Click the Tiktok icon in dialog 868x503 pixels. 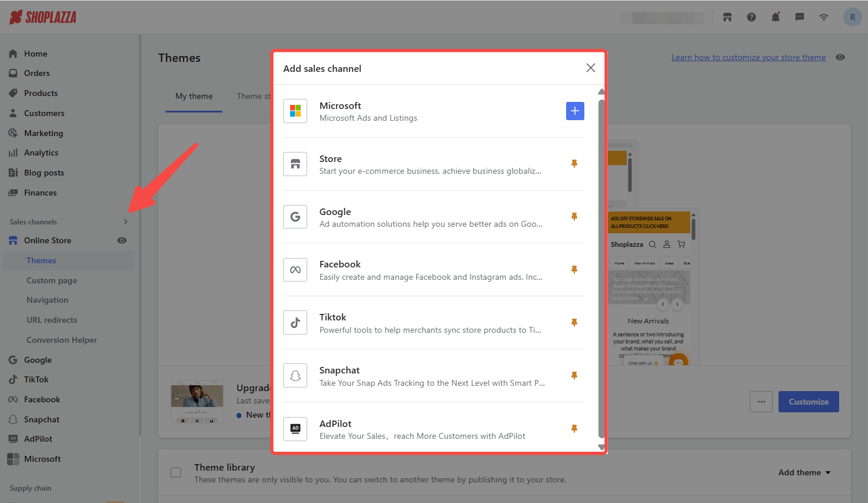point(295,323)
